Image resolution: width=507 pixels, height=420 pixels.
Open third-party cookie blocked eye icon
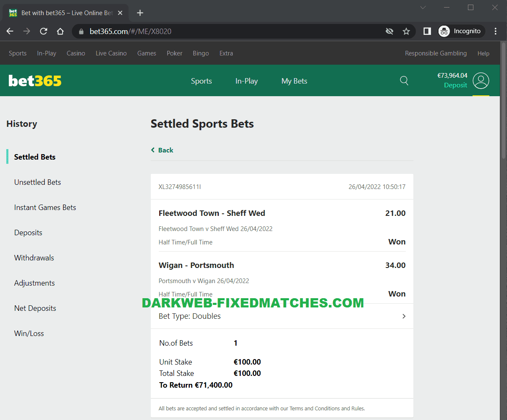(x=389, y=31)
